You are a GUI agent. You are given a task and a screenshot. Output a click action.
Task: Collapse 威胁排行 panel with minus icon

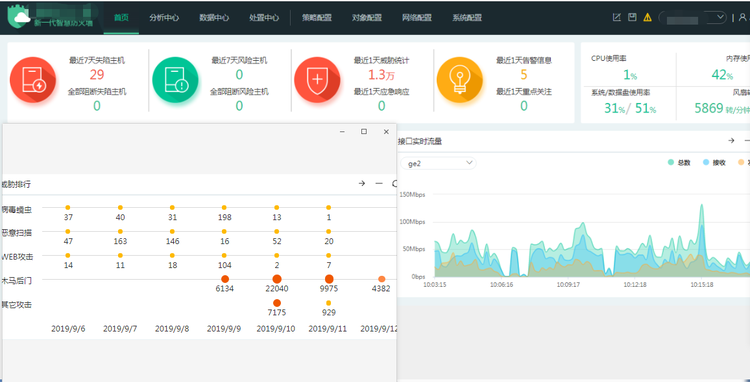[x=379, y=184]
